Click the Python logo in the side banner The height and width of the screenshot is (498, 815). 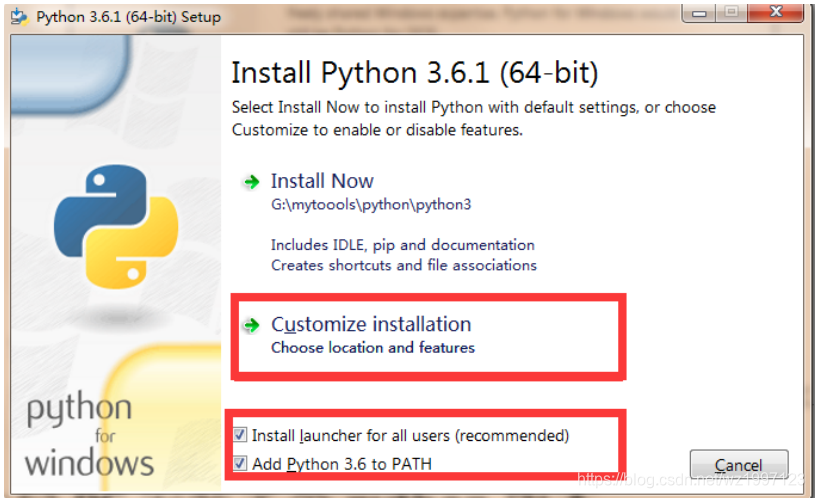[116, 227]
